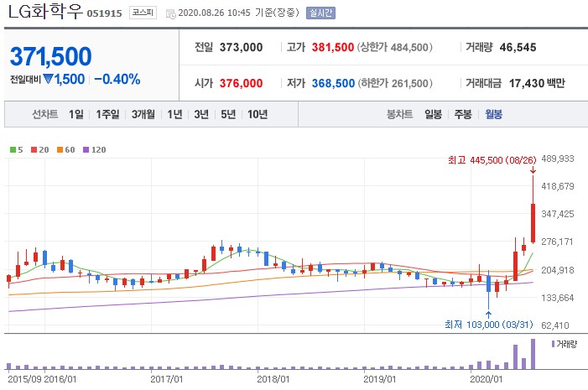Image resolution: width=588 pixels, height=390 pixels.
Task: Click the low price 368,500
Action: [333, 83]
